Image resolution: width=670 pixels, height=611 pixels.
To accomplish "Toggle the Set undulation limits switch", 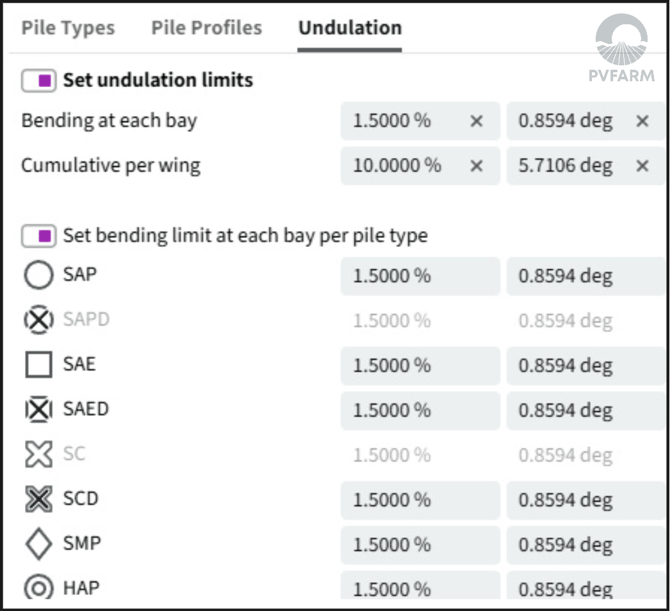I will [x=38, y=80].
